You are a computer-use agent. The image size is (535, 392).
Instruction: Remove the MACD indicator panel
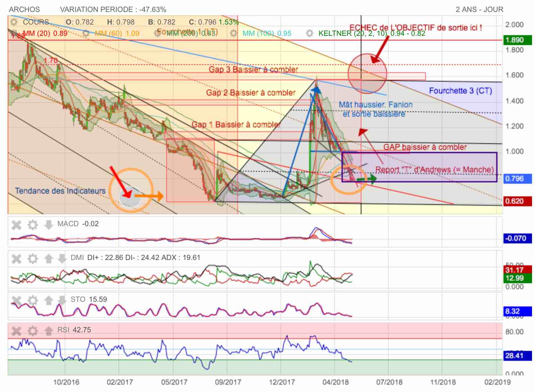pyautogui.click(x=17, y=225)
